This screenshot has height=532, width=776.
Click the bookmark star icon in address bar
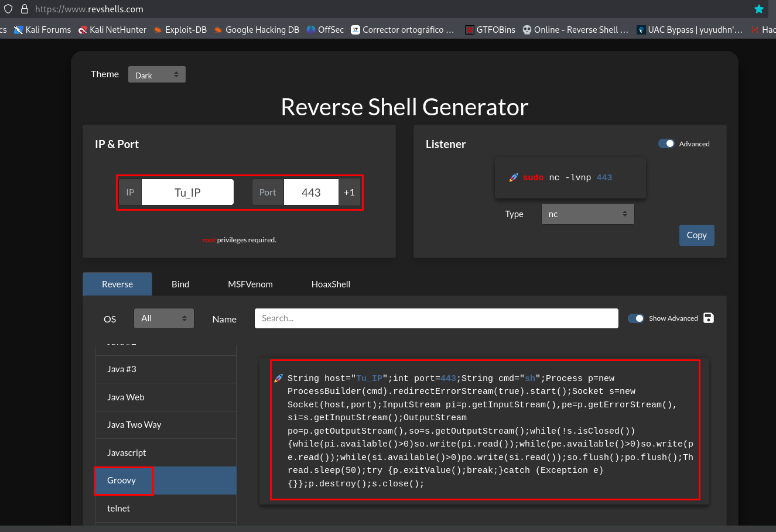759,9
